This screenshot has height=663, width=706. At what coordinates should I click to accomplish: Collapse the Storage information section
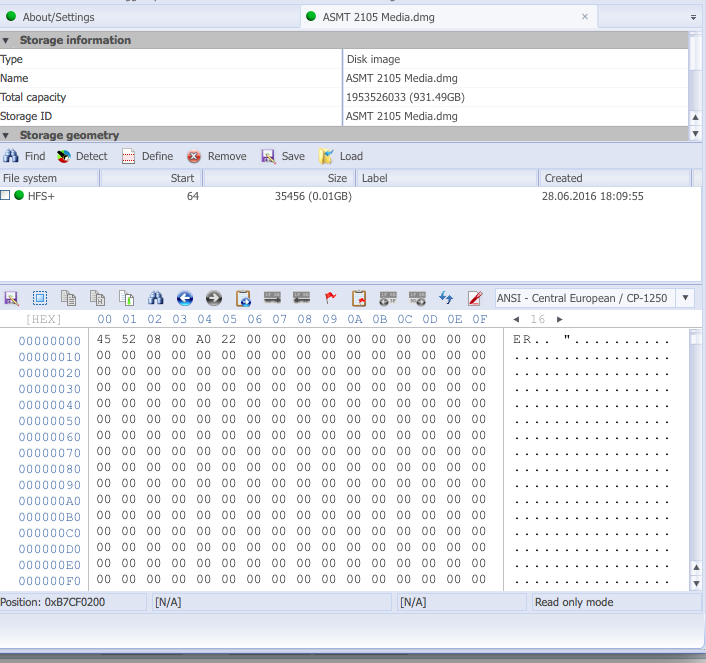click(6, 41)
